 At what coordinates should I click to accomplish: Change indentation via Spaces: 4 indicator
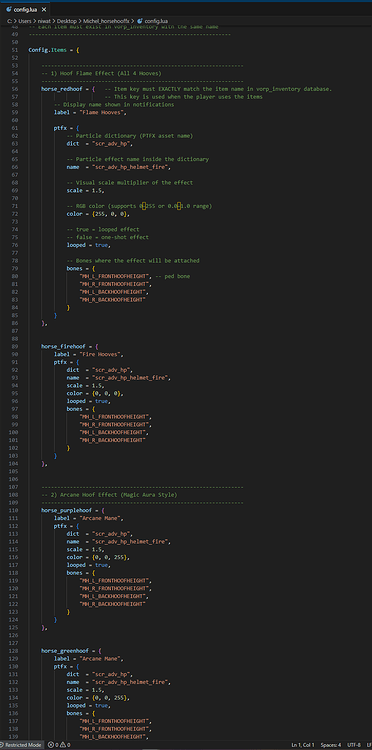(x=331, y=745)
